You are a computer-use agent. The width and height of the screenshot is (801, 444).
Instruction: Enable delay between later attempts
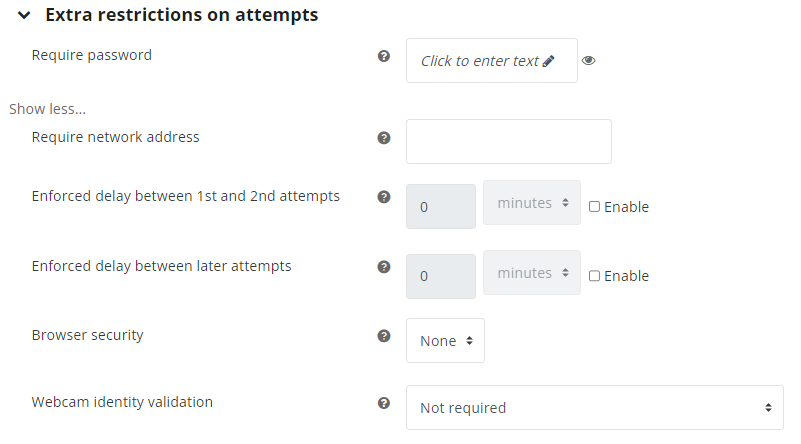[x=594, y=276]
